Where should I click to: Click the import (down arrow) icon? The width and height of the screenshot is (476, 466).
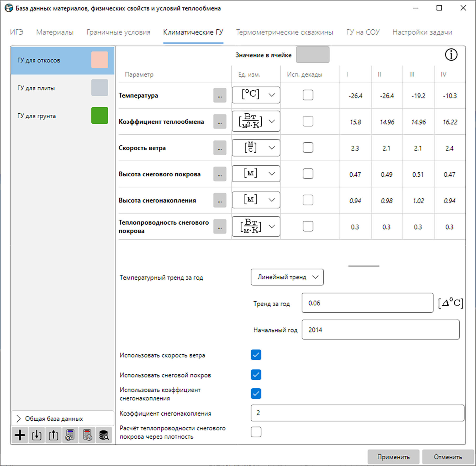click(37, 435)
